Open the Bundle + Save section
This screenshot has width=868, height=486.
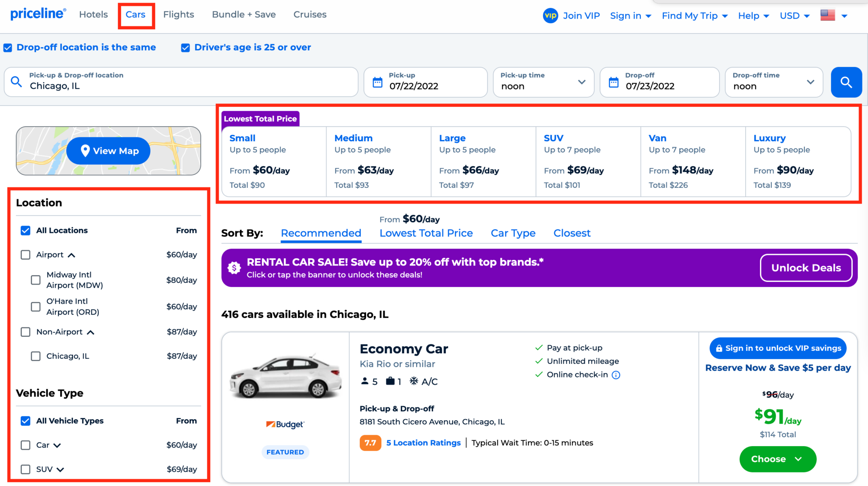click(244, 14)
